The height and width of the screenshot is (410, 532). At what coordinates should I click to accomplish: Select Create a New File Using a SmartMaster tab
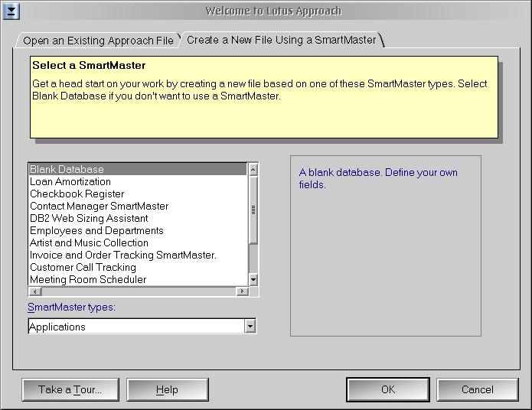[x=282, y=40]
